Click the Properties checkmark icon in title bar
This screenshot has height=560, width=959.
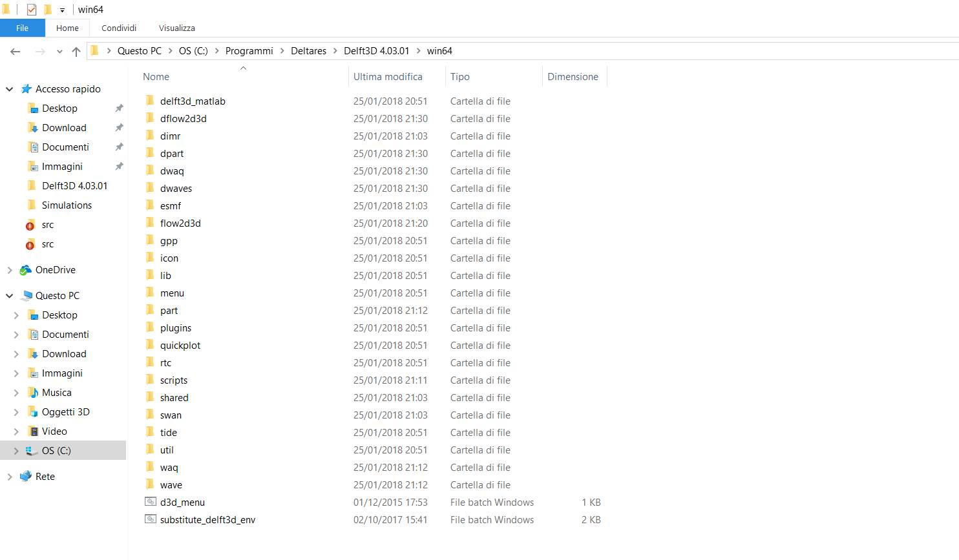tap(32, 10)
